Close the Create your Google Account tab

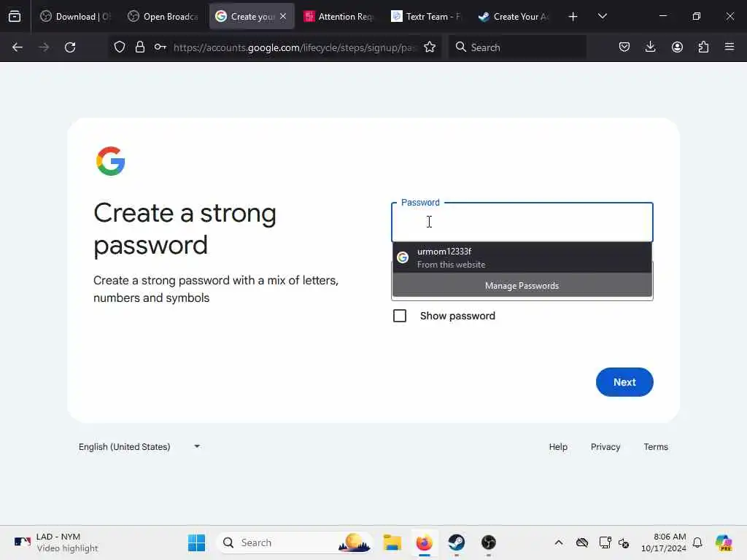pyautogui.click(x=283, y=16)
